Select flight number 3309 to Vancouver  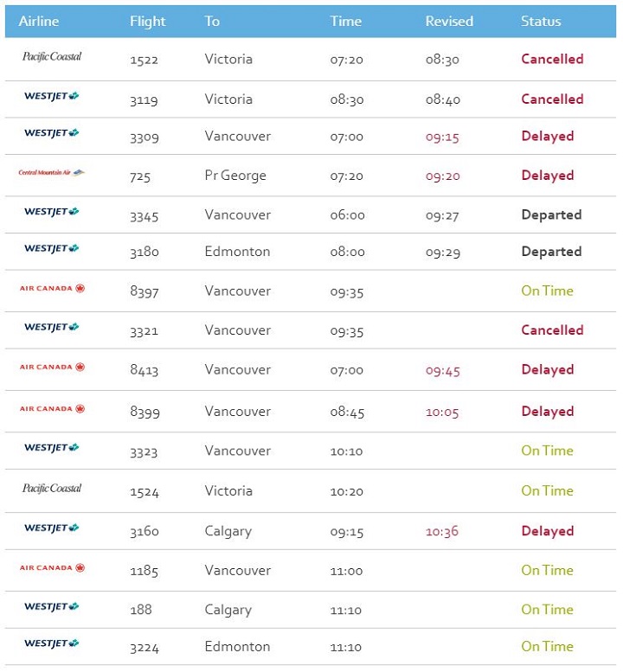pyautogui.click(x=145, y=137)
